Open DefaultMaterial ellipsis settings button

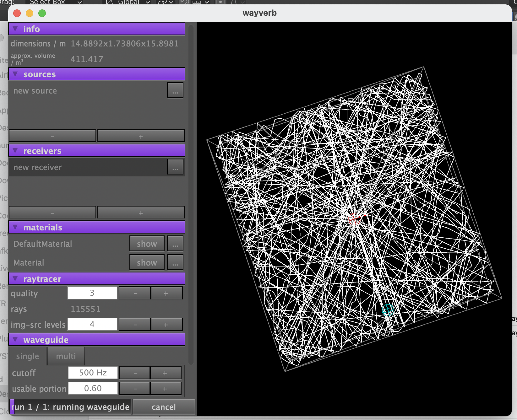coord(175,244)
